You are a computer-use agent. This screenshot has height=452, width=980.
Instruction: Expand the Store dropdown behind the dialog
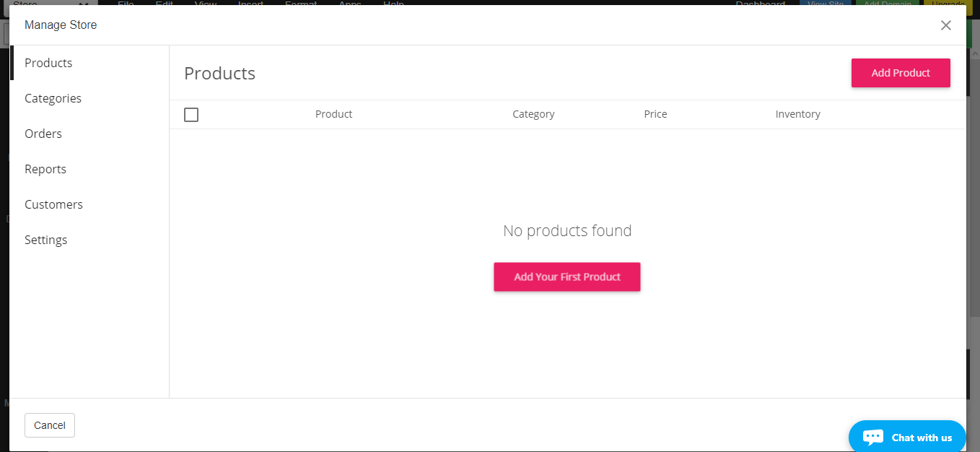(x=51, y=3)
